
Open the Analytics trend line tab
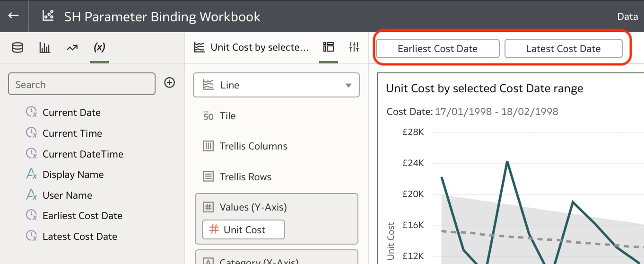coord(72,47)
